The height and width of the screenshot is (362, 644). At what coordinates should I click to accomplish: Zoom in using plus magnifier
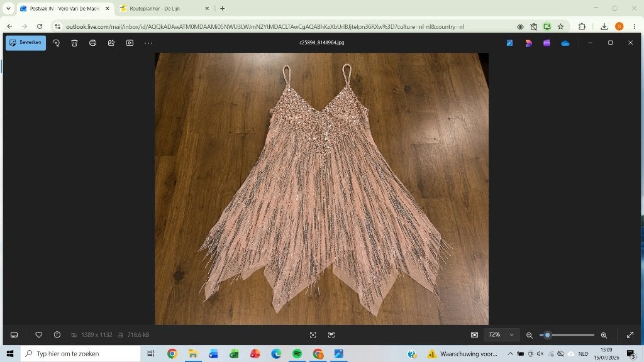(604, 336)
